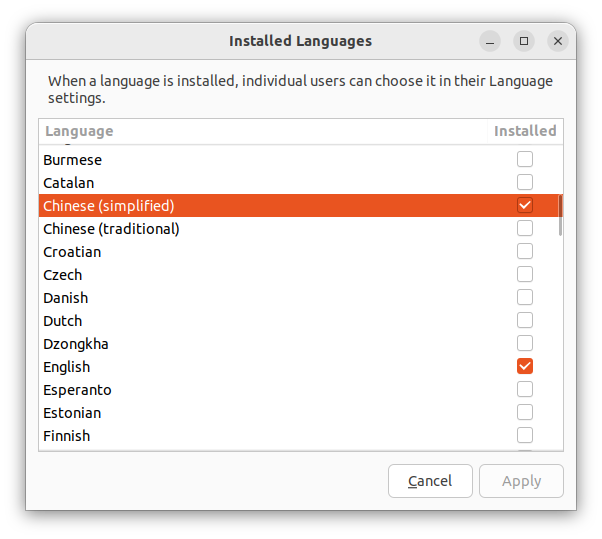Minimize the Installed Languages window
602x539 pixels.
point(490,41)
